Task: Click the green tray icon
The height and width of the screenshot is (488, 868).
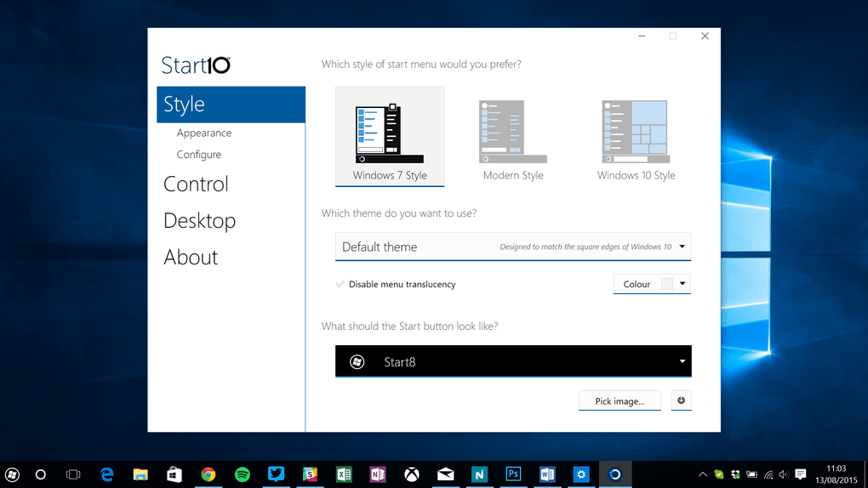Action: pyautogui.click(x=718, y=474)
